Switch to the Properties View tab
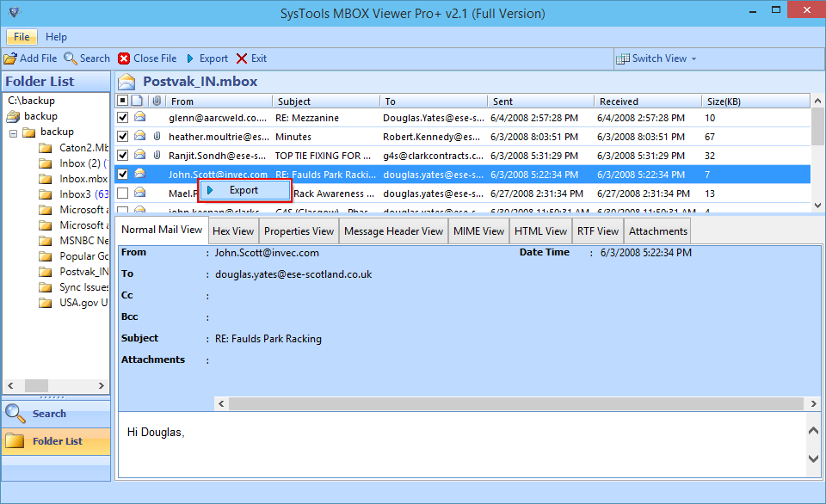The height and width of the screenshot is (504, 826). click(x=299, y=231)
